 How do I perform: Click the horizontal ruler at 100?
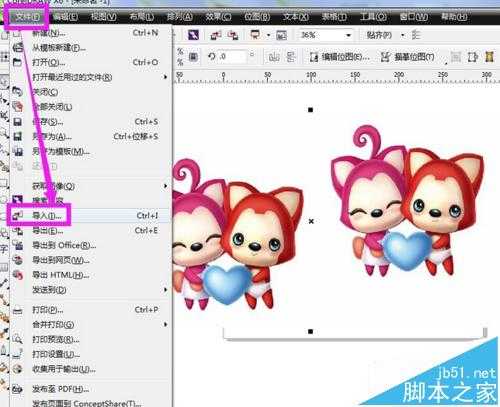(x=311, y=76)
